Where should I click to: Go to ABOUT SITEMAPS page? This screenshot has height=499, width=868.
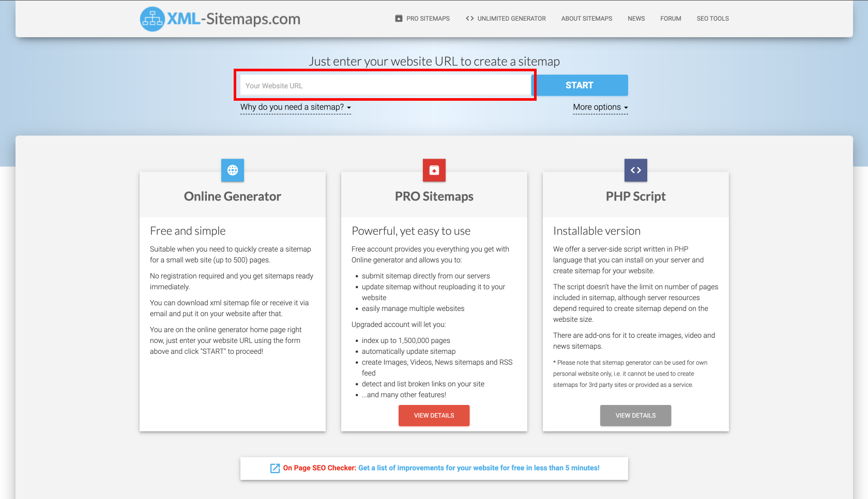coord(587,19)
